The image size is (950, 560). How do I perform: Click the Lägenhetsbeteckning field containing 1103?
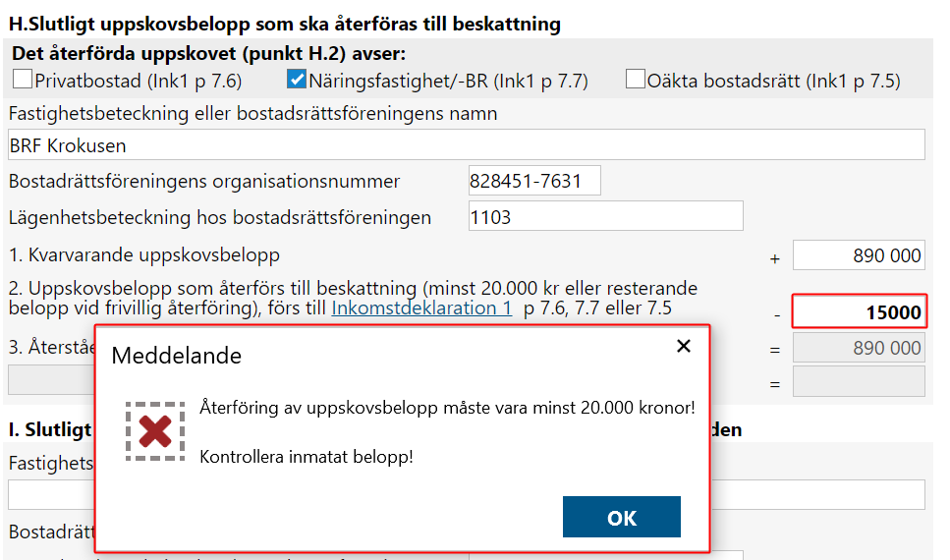(x=606, y=216)
